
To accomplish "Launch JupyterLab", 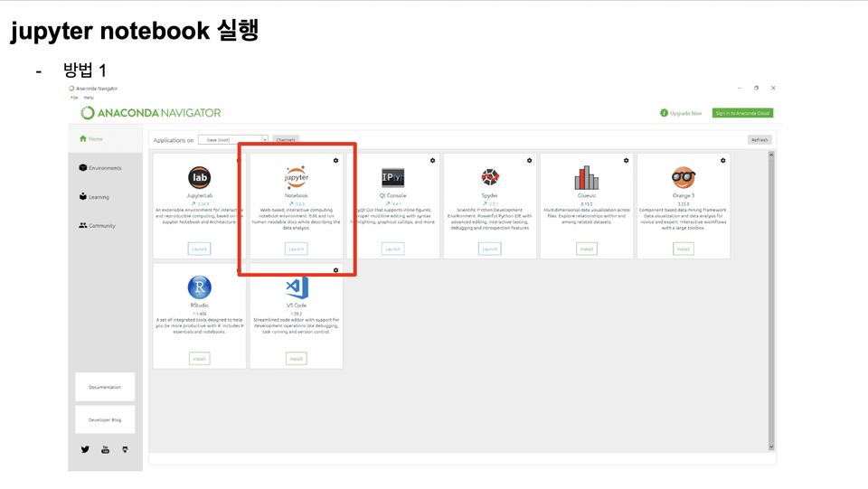I will [199, 249].
